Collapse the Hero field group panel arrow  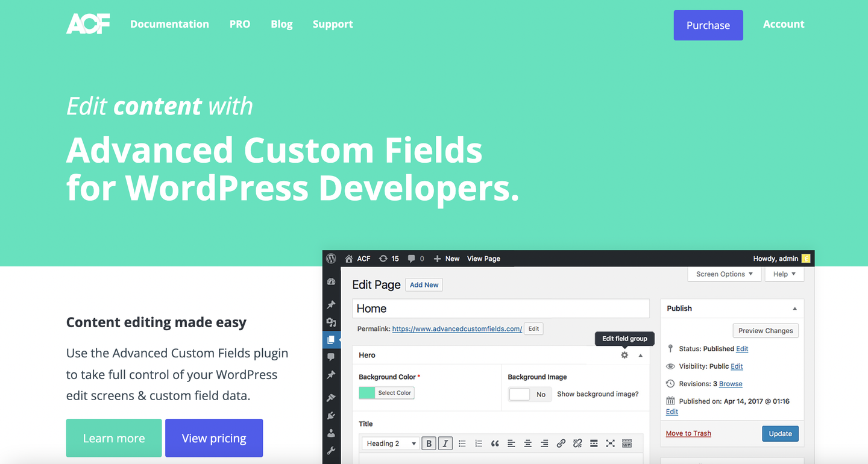click(641, 356)
